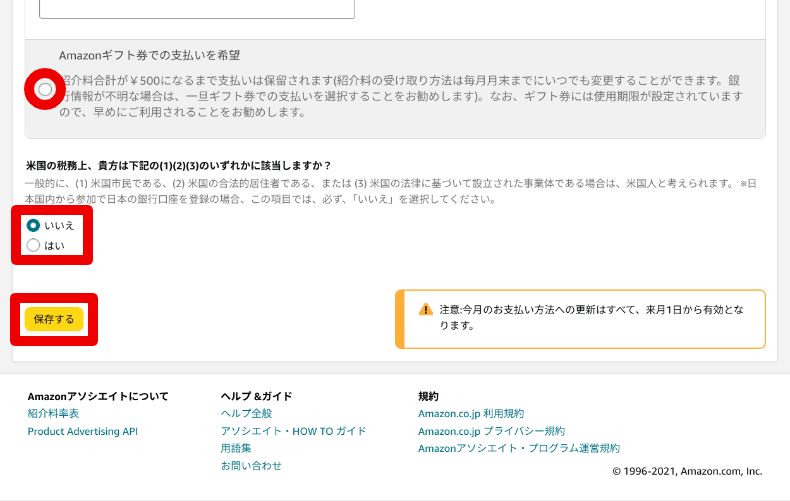This screenshot has height=501, width=790.
Task: Click the ヘルプ&ガイド footer heading
Action: pos(256,396)
